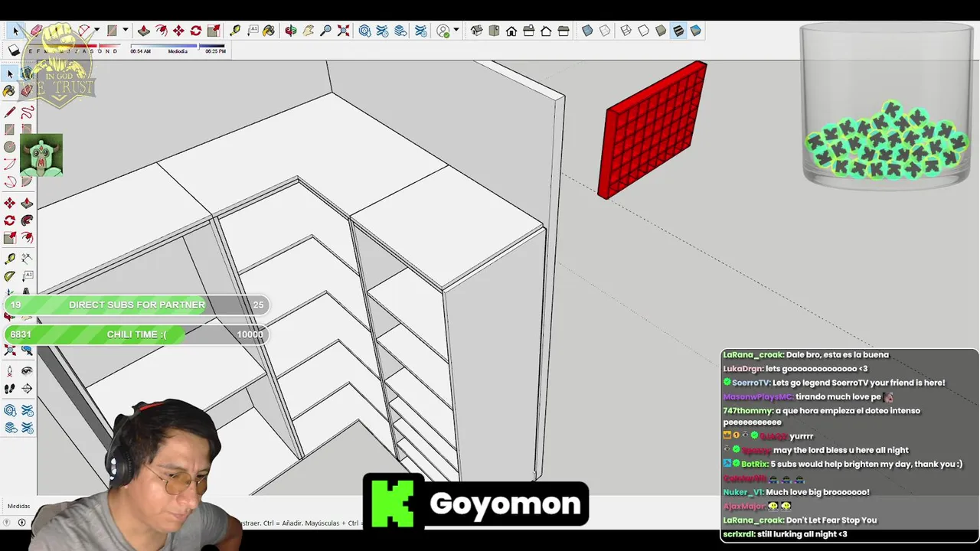Activate the Push/Pull tool in top toolbar

tap(143, 31)
